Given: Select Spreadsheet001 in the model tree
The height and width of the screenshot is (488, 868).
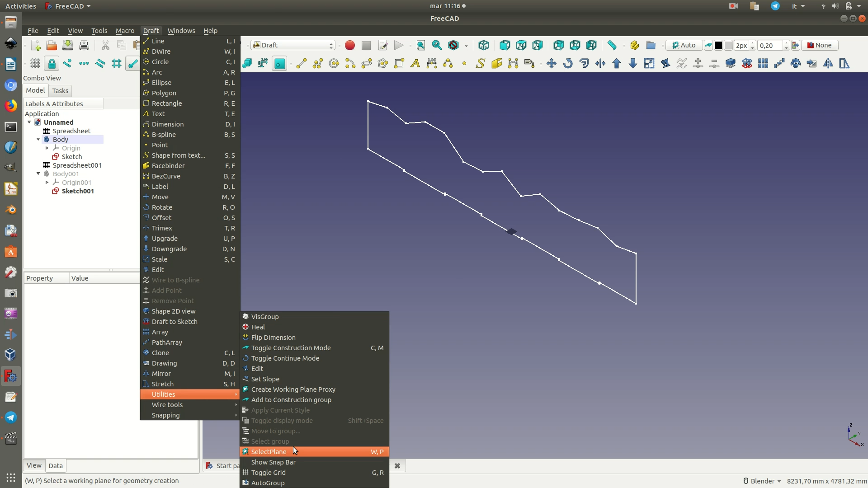Looking at the screenshot, I should [77, 165].
